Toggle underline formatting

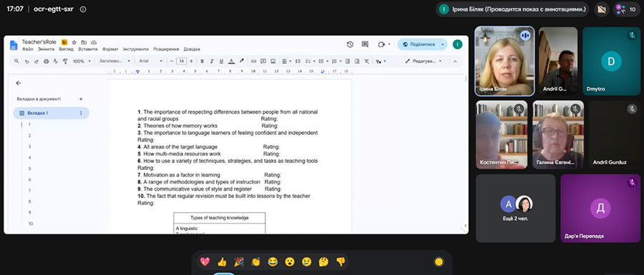pyautogui.click(x=221, y=61)
